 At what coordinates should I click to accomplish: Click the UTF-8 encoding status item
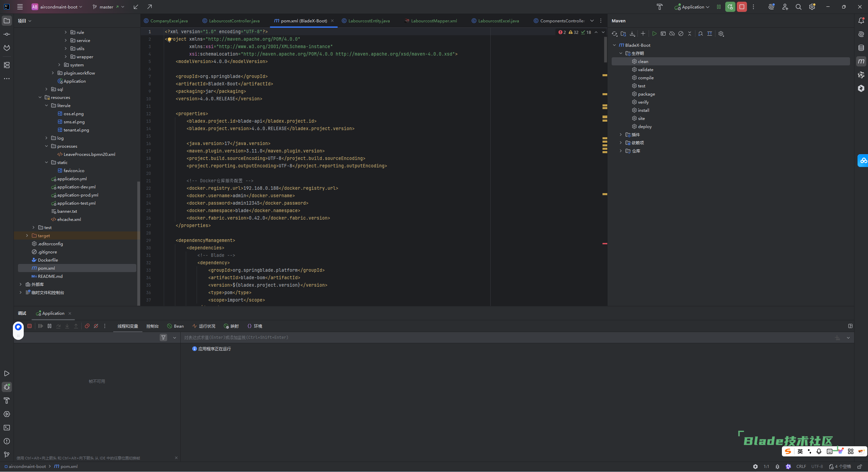click(x=817, y=467)
